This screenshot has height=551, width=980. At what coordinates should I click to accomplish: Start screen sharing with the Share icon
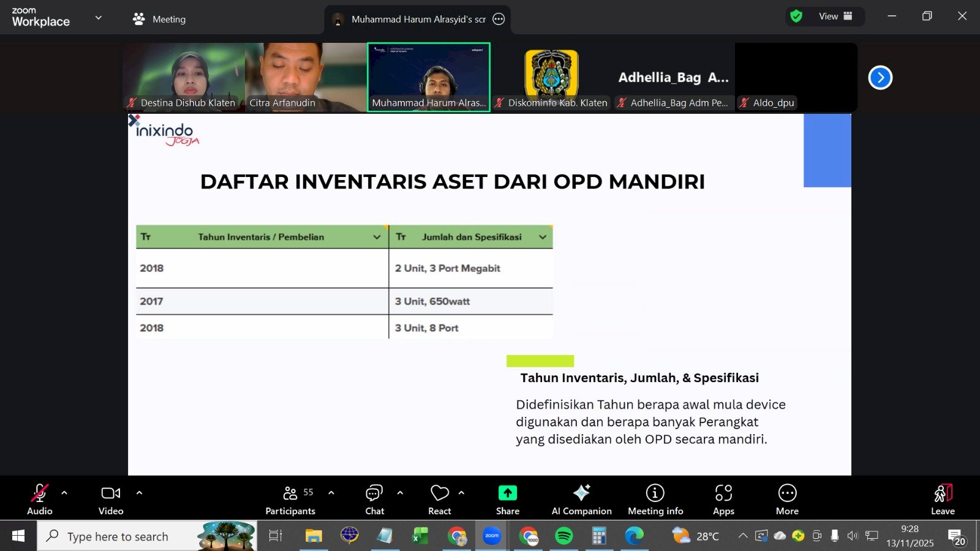coord(507,497)
